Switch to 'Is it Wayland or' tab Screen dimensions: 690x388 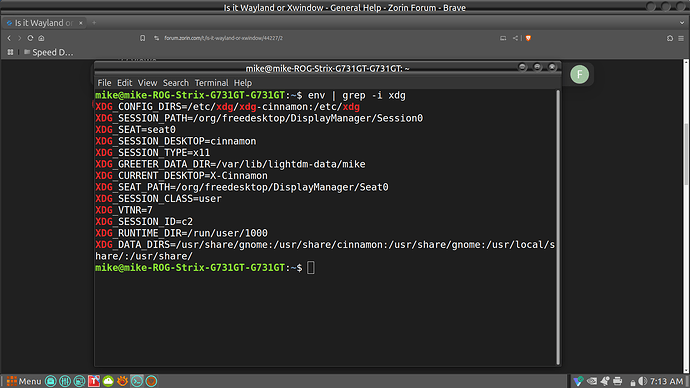43,22
